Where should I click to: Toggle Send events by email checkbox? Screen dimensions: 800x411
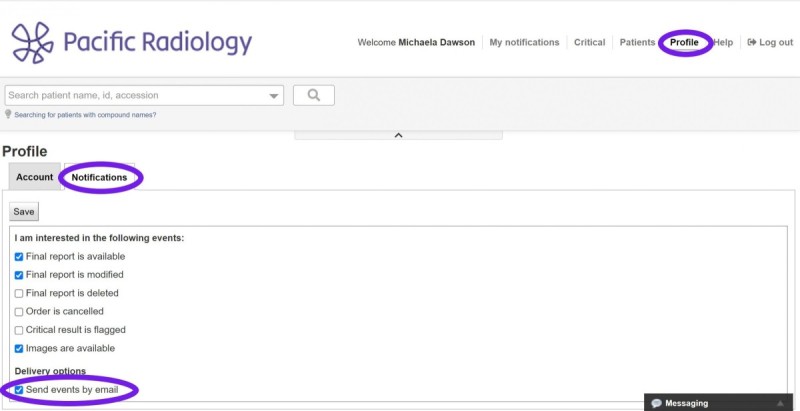[x=19, y=389]
